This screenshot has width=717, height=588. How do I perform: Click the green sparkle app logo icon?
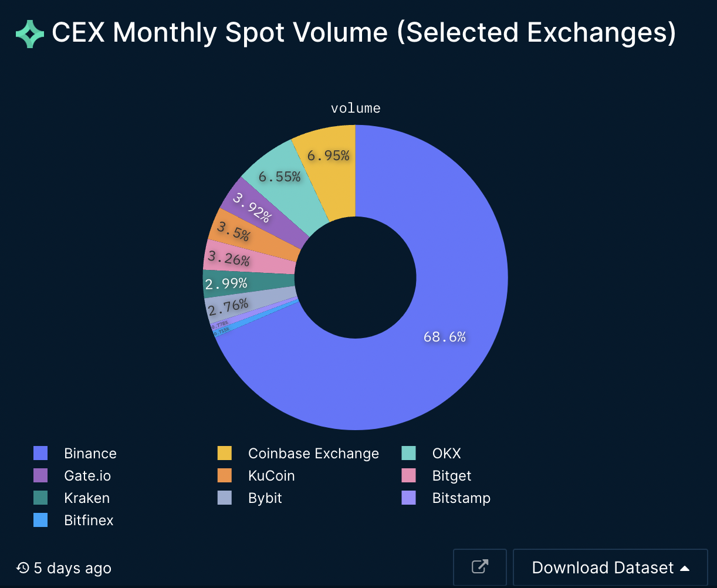pyautogui.click(x=29, y=33)
